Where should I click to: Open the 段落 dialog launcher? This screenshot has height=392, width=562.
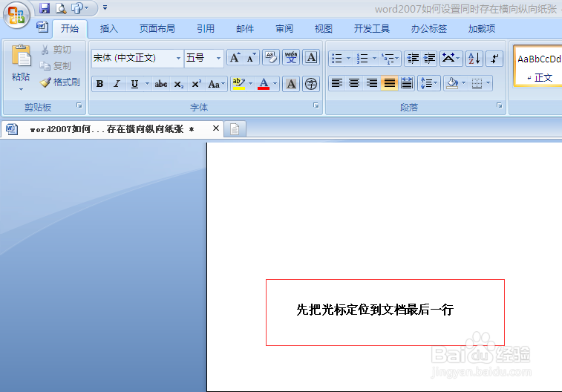click(x=500, y=105)
